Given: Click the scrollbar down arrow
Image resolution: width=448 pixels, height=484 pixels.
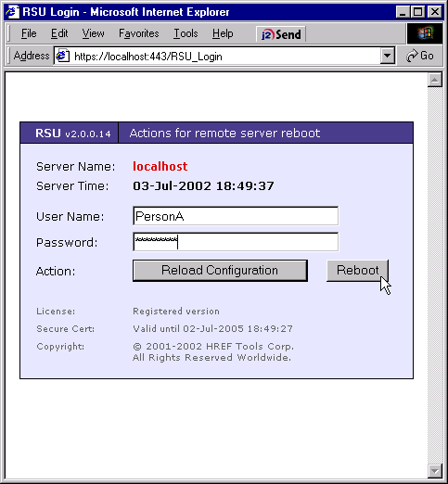Looking at the screenshot, I should (x=435, y=471).
